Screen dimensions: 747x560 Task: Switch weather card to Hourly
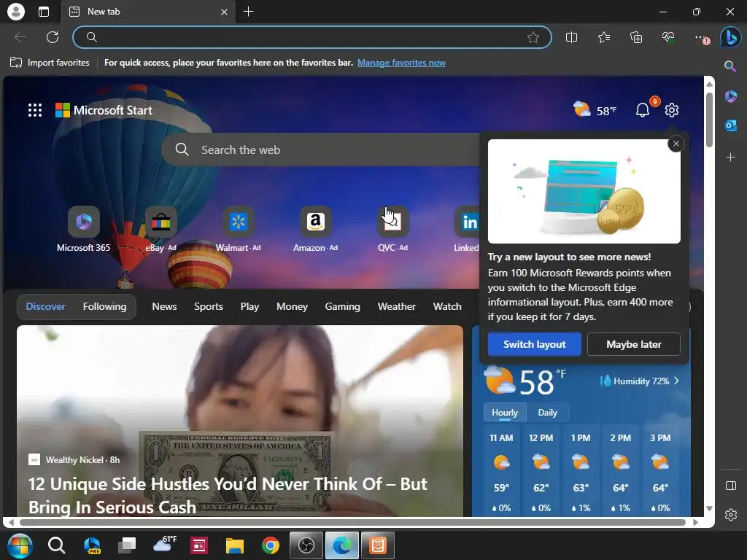click(x=505, y=413)
